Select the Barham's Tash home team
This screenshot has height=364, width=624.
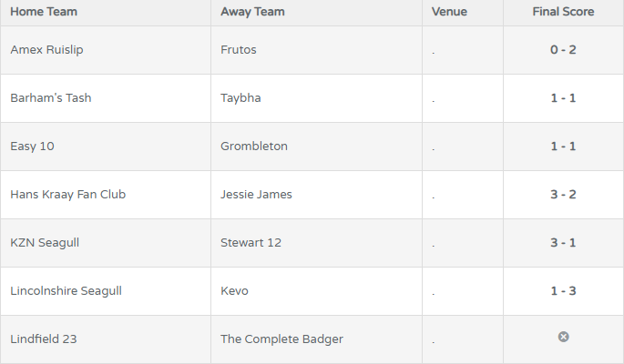coord(51,97)
